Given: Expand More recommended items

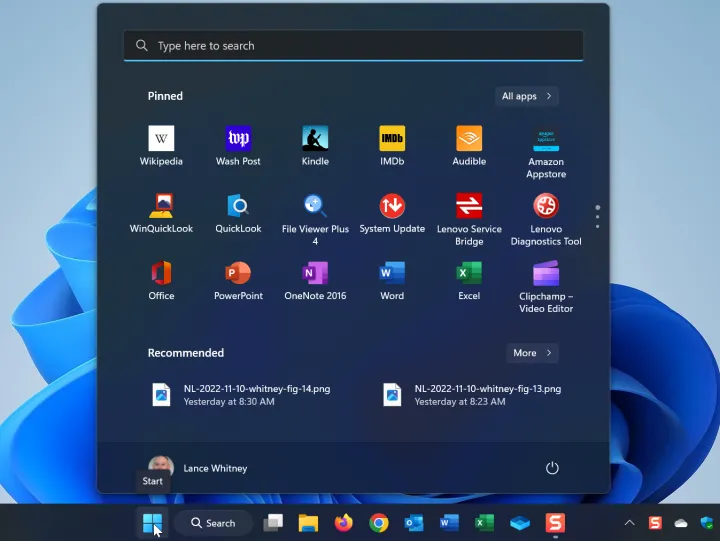Looking at the screenshot, I should (531, 353).
